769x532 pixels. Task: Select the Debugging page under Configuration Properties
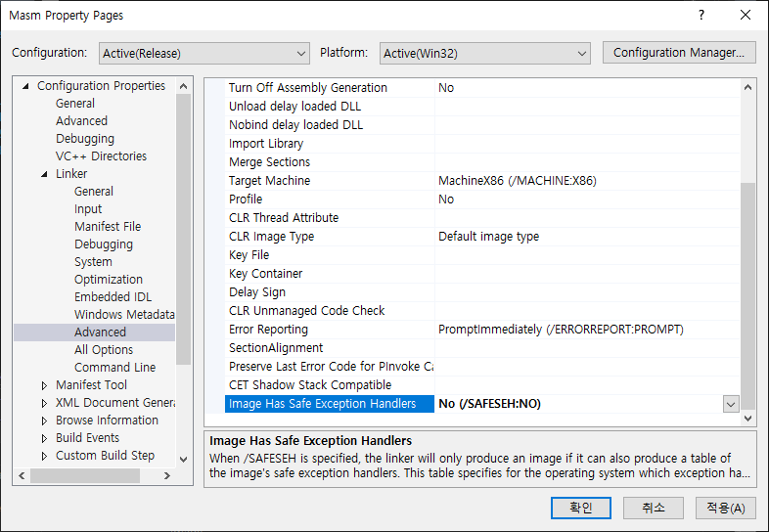click(x=85, y=139)
